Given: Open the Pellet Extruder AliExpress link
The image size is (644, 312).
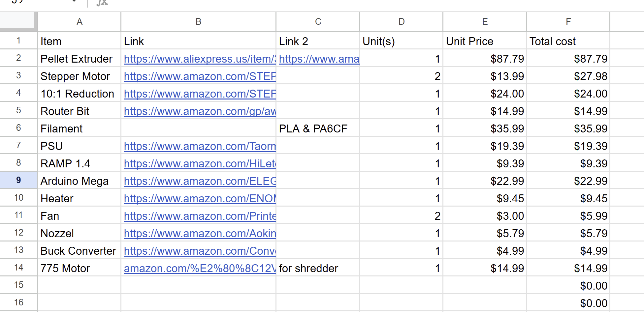Looking at the screenshot, I should [x=200, y=59].
